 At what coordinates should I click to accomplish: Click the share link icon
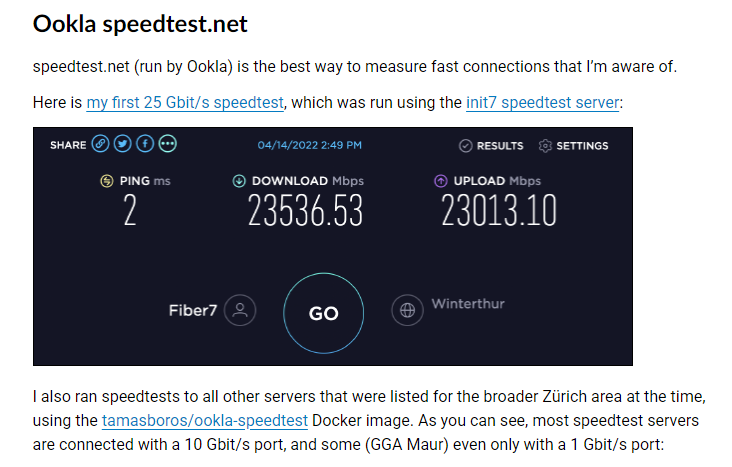(100, 145)
